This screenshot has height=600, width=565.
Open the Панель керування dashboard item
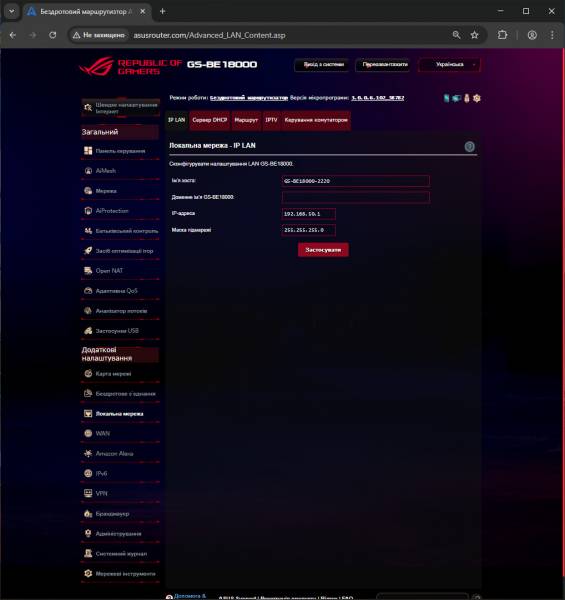[x=120, y=151]
